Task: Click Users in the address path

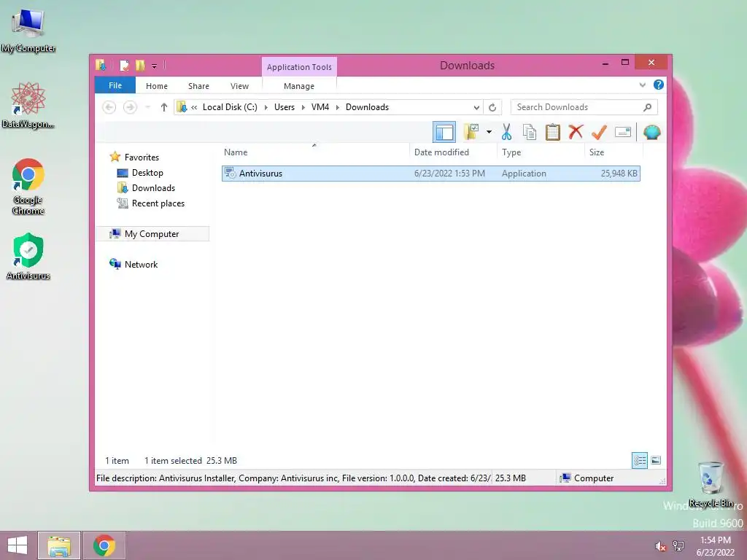Action: [285, 107]
